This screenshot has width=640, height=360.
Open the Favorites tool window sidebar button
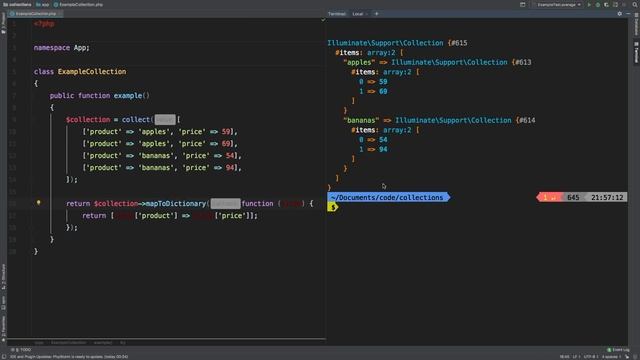3,329
